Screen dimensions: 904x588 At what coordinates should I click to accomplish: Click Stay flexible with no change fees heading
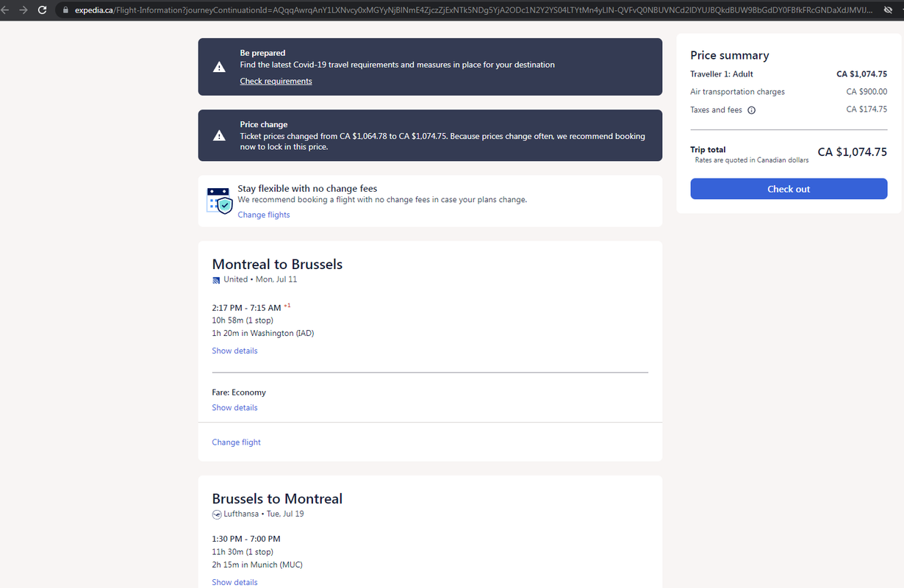(x=307, y=189)
